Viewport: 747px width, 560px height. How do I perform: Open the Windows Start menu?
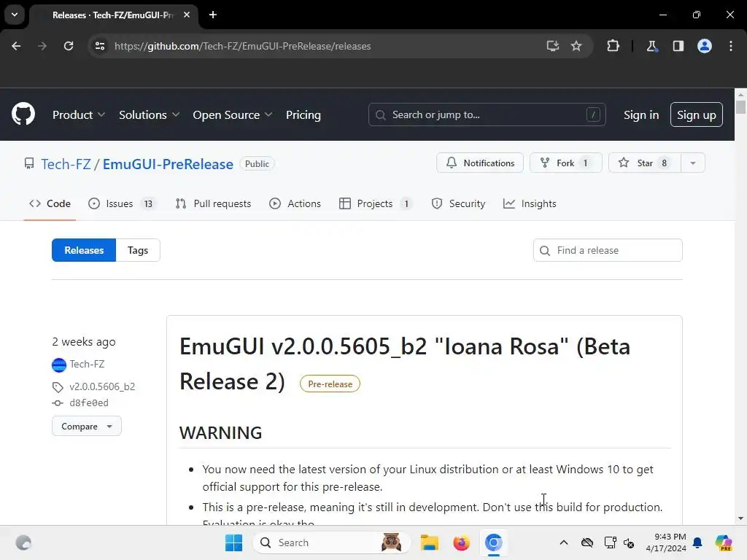coord(234,542)
